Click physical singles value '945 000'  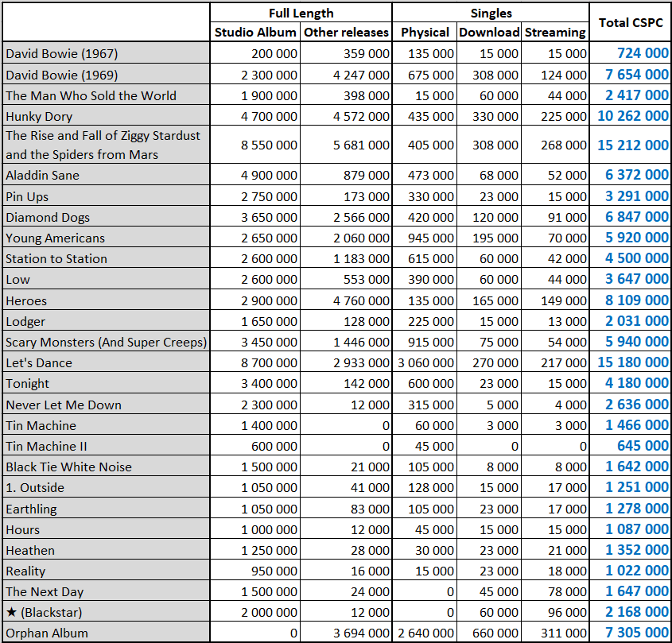(x=431, y=238)
